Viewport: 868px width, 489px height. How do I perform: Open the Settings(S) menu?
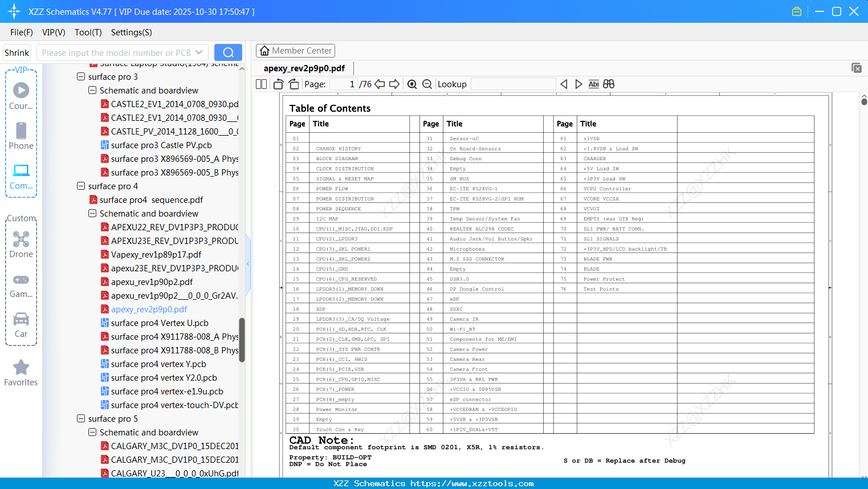click(132, 32)
